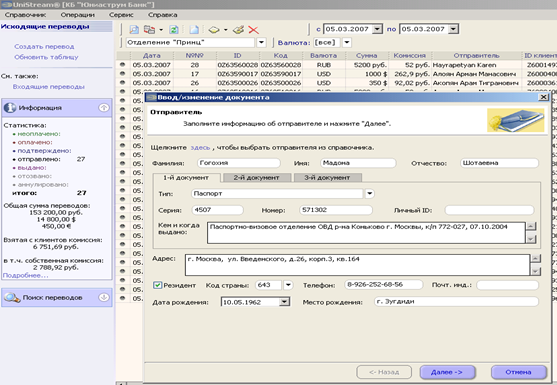Click the Фамилия input field
Viewport: 557px width, 385px height.
click(x=238, y=163)
